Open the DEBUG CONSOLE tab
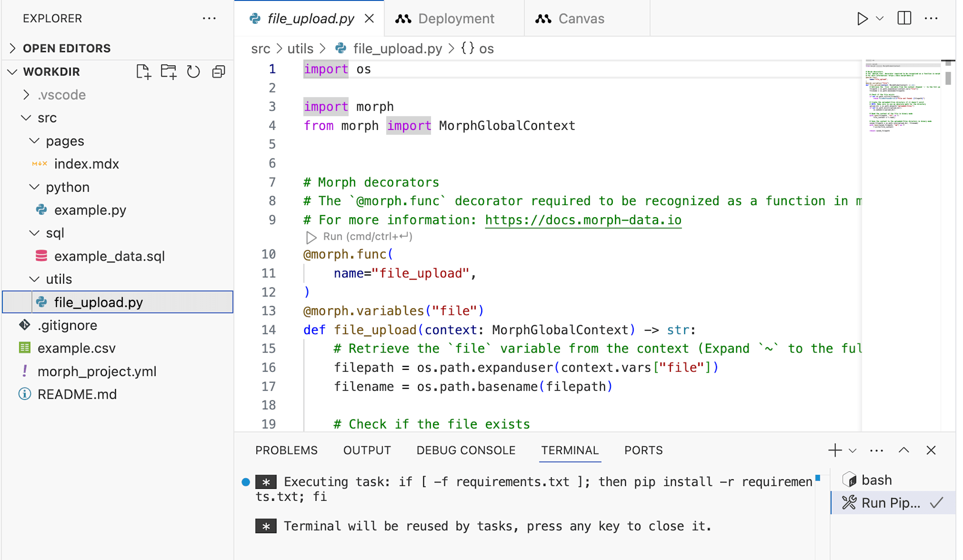963x560 pixels. (466, 450)
